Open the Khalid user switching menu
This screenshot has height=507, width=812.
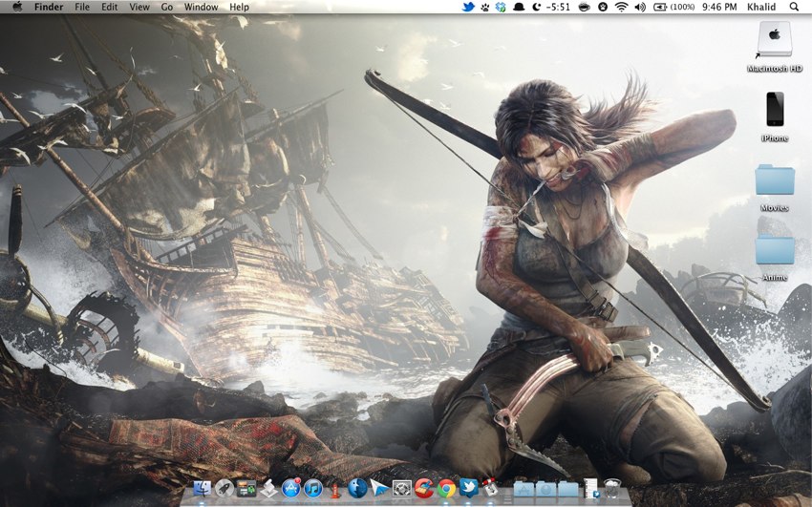[x=761, y=8]
